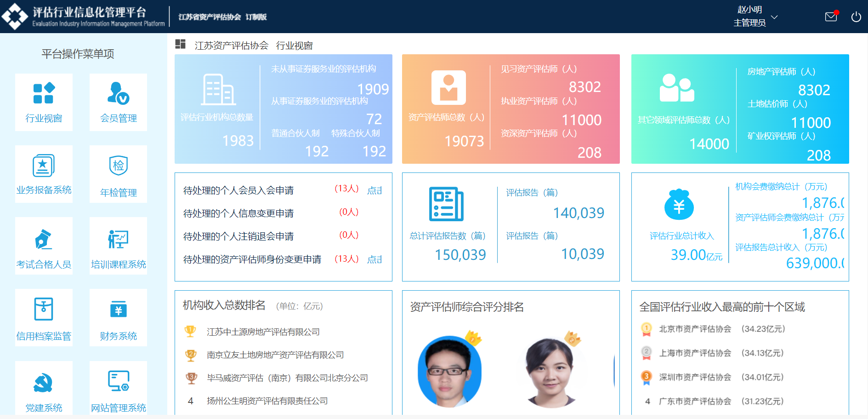Open 考试合格人员 pen icon

[44, 239]
